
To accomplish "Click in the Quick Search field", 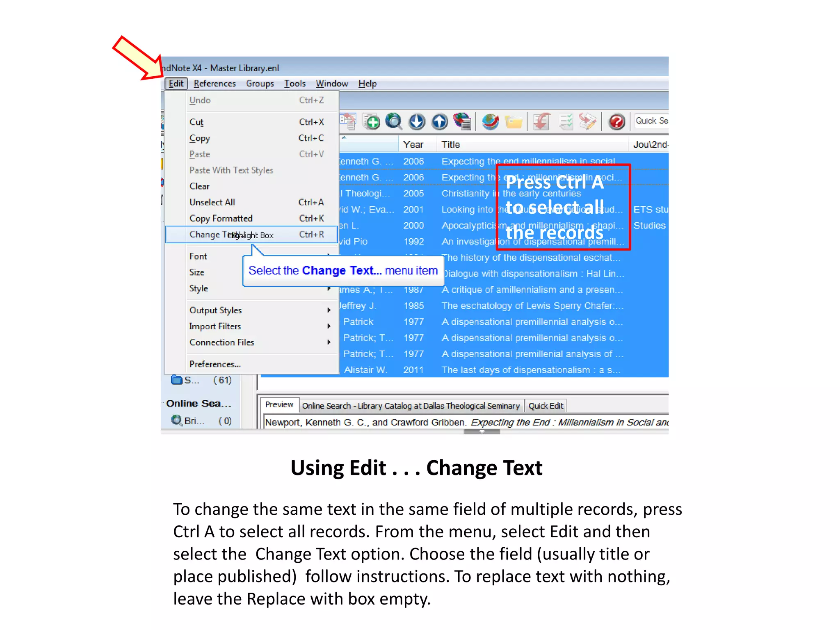I will (651, 121).
